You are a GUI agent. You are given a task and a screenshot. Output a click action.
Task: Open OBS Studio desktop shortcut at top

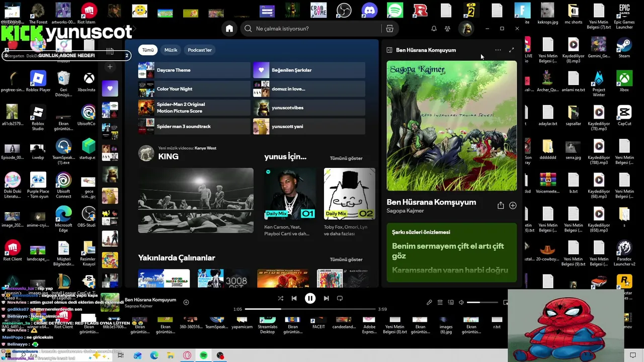[344, 10]
